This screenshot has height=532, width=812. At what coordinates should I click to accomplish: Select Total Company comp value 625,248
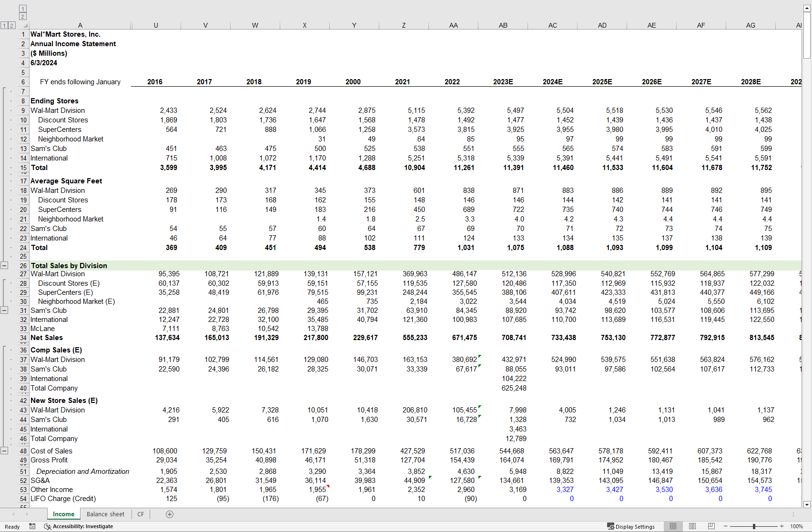[514, 388]
